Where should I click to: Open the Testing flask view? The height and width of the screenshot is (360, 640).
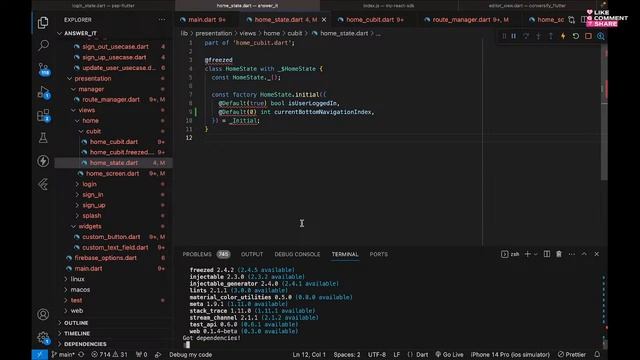[x=43, y=138]
